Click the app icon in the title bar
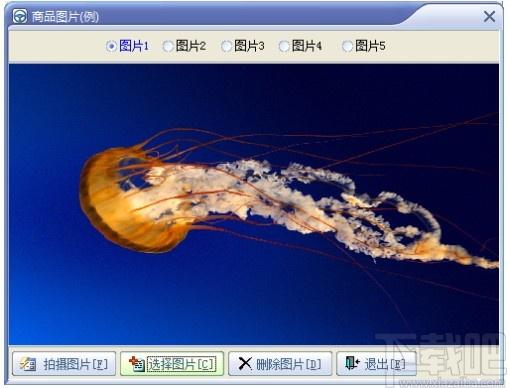Screen dimensions: 509x388 [x=20, y=16]
